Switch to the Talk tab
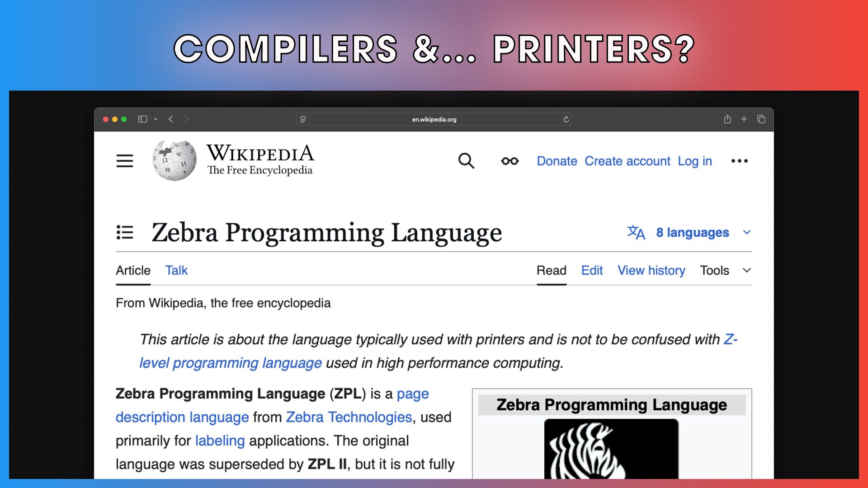The width and height of the screenshot is (868, 488). coord(176,270)
